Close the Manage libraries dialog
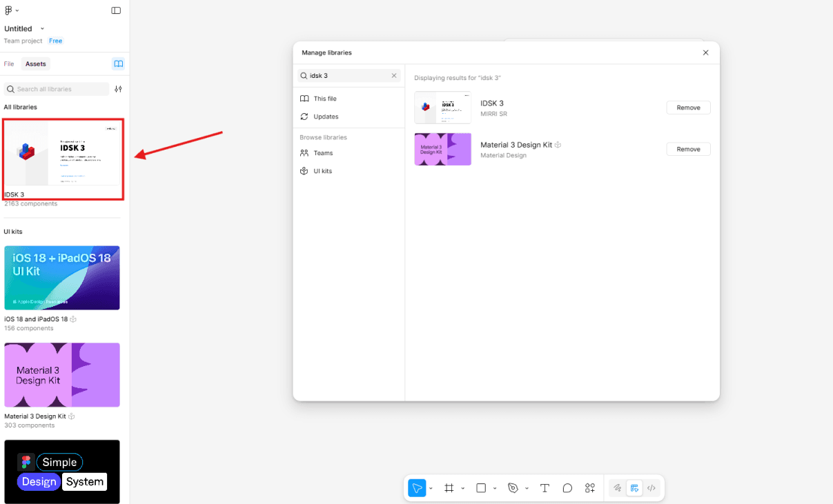 [x=705, y=52]
